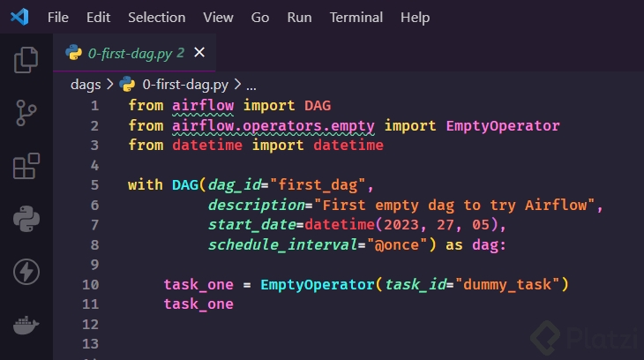
Task: Click the VS Code logo icon
Action: 19,18
